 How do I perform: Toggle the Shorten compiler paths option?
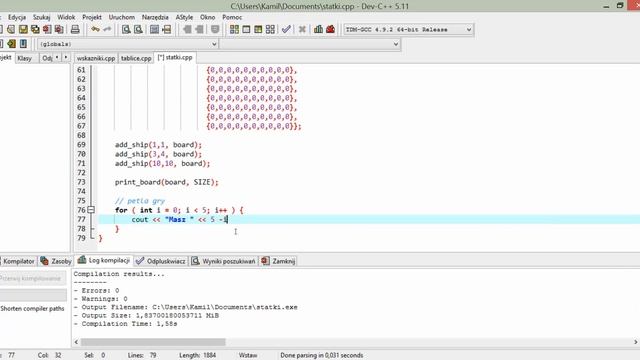click(32, 309)
